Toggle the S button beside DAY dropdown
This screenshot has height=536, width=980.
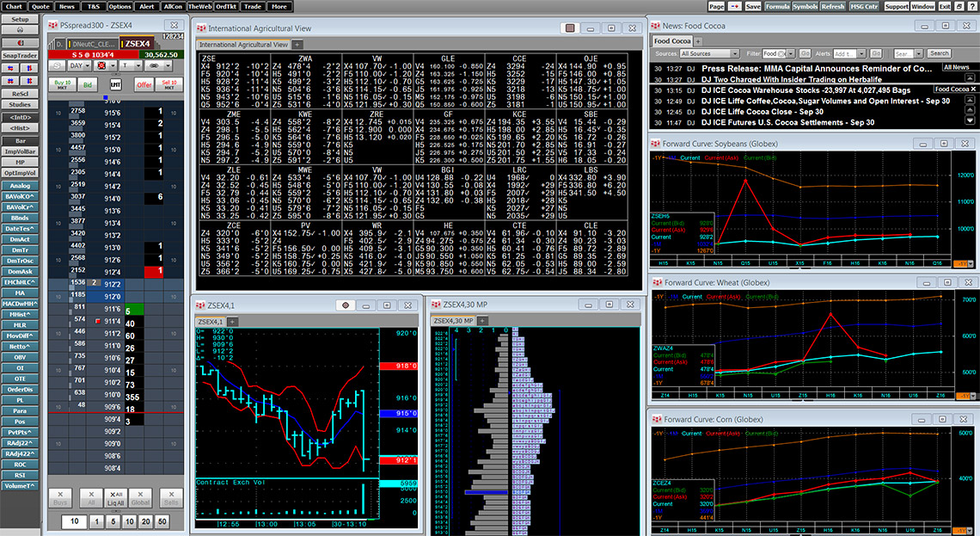[x=56, y=65]
